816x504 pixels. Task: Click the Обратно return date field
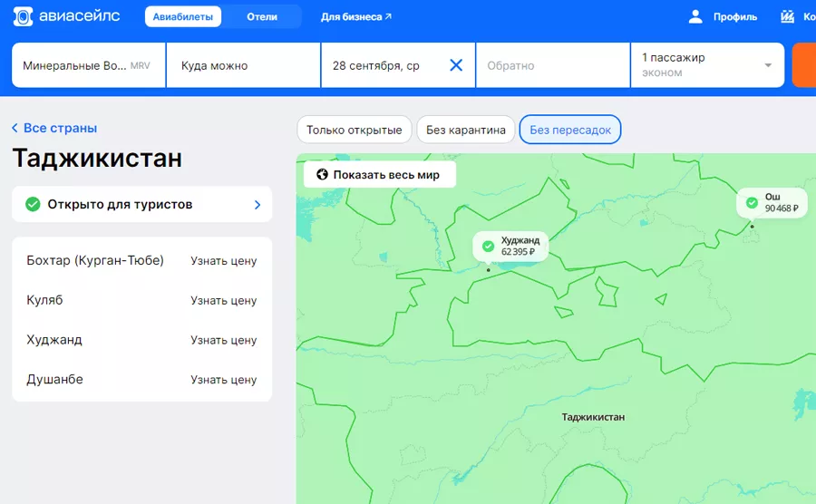pos(552,65)
